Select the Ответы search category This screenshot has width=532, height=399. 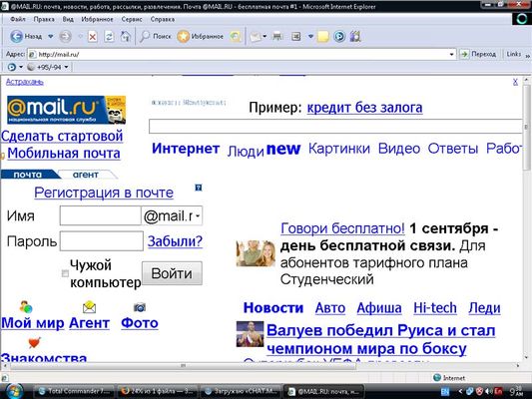[x=452, y=149]
